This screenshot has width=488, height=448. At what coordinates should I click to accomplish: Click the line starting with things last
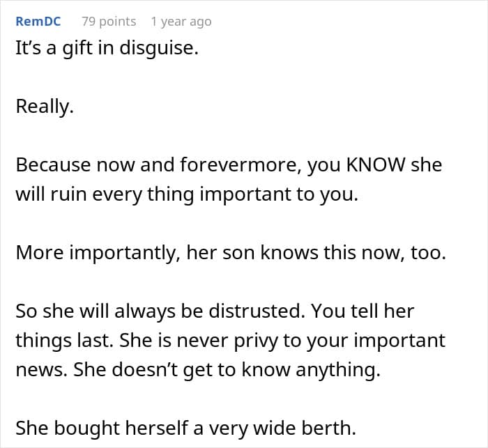pyautogui.click(x=230, y=341)
